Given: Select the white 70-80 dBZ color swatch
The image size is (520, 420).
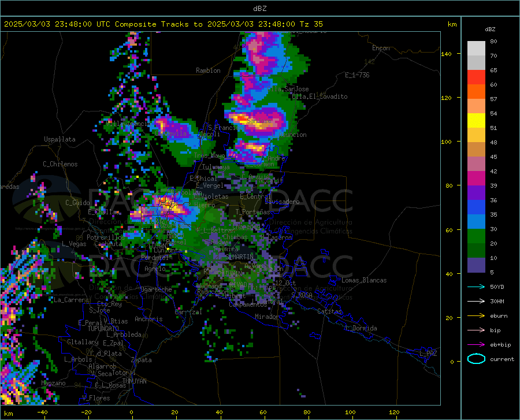Looking at the screenshot, I should point(476,49).
